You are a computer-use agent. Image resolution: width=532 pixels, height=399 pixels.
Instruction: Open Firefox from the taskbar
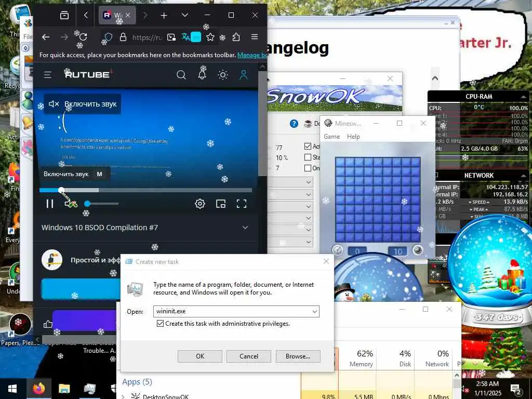click(39, 389)
